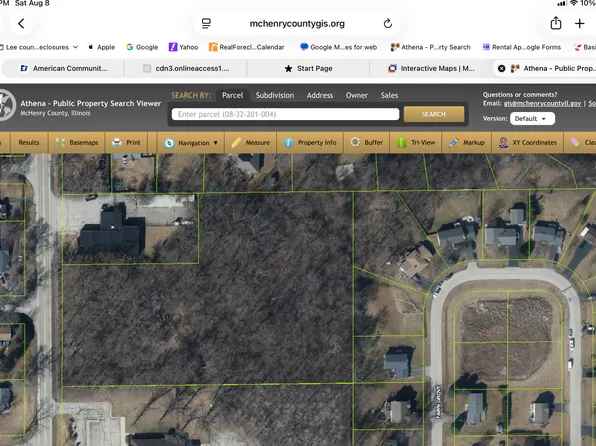Open the Results panel button
The image size is (596, 446).
pyautogui.click(x=29, y=143)
